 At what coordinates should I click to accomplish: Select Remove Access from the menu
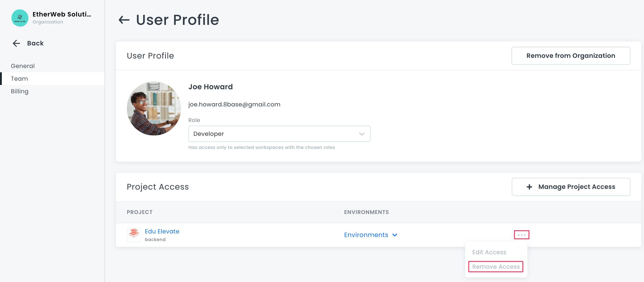(496, 267)
